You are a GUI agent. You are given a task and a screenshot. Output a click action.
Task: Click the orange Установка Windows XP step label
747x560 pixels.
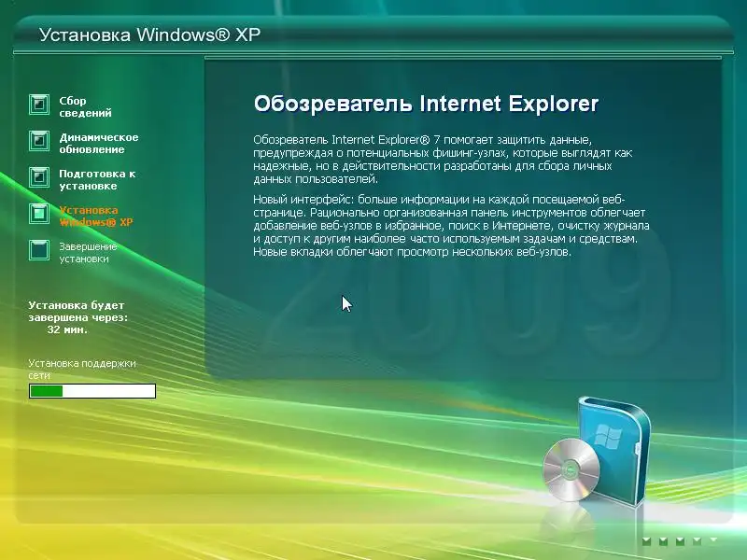pos(96,217)
